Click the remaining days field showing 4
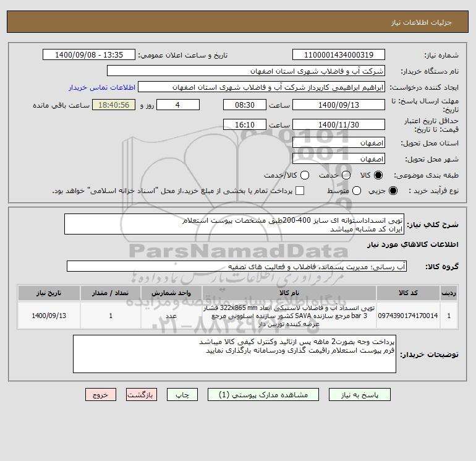Screen dimensions: 476x461 point(177,105)
